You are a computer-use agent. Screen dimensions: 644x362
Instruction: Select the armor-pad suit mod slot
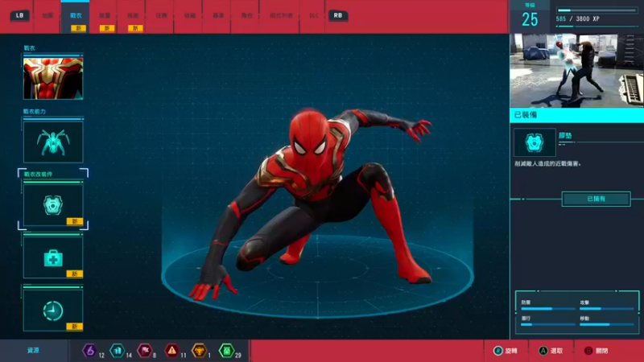(x=53, y=205)
